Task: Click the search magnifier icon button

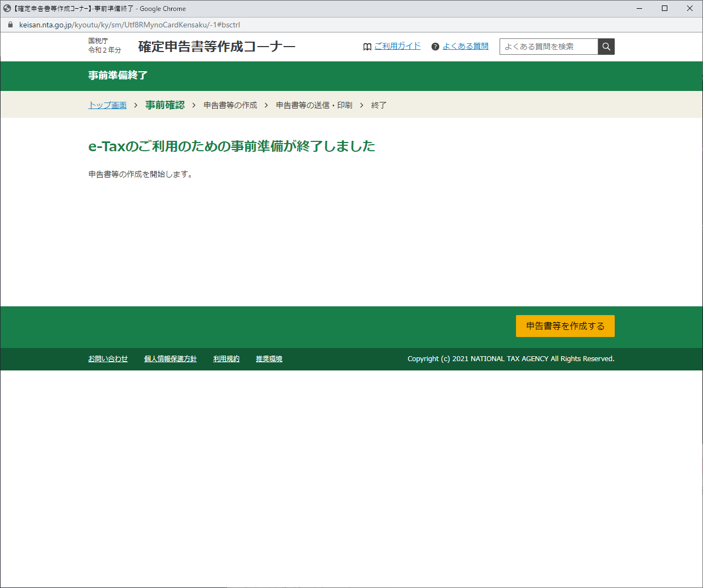Action: tap(606, 47)
